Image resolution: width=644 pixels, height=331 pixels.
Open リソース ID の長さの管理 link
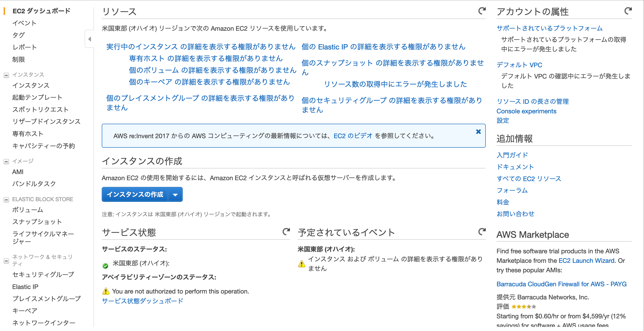533,101
